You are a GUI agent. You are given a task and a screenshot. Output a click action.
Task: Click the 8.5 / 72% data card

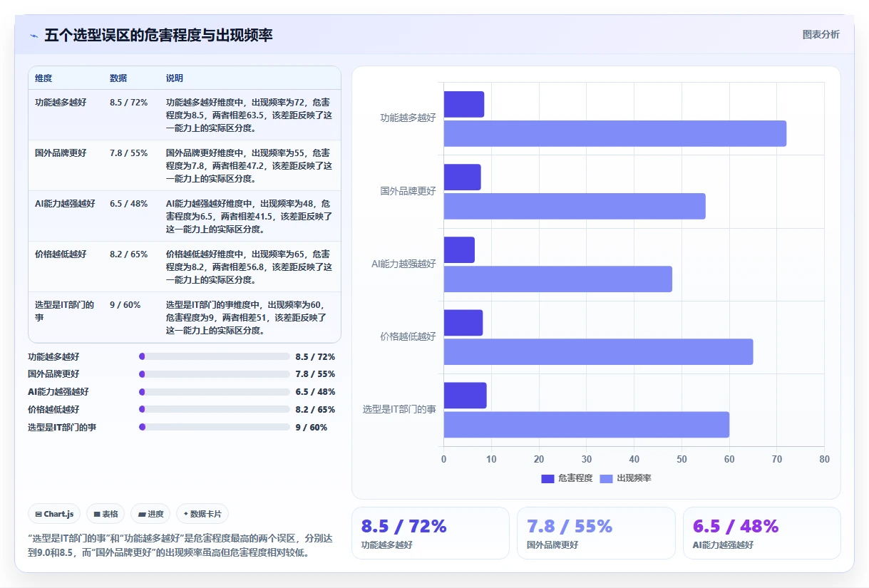point(430,533)
